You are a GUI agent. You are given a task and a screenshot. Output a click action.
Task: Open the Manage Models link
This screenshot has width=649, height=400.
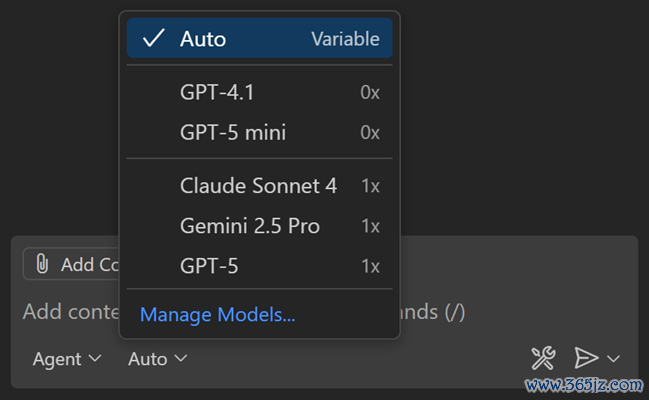pyautogui.click(x=217, y=315)
